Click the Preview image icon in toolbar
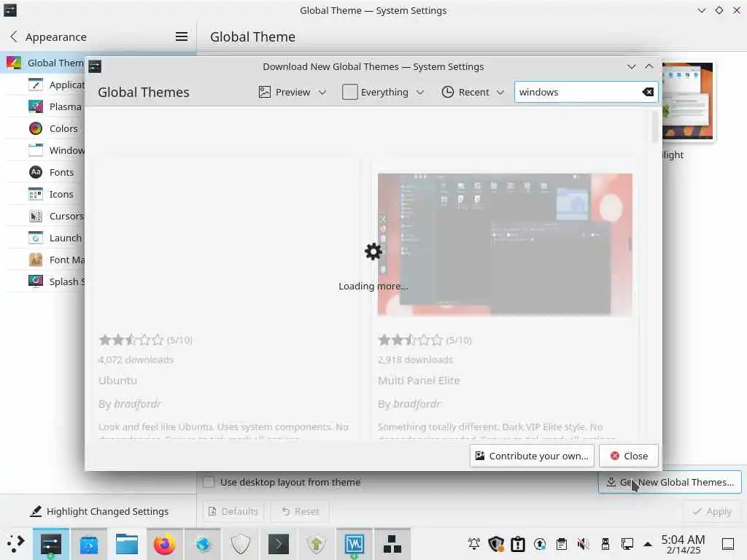747x560 pixels. (x=264, y=92)
